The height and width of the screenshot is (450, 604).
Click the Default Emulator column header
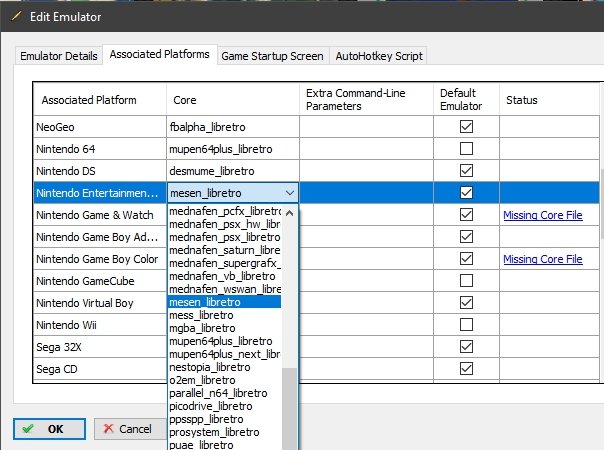point(466,99)
